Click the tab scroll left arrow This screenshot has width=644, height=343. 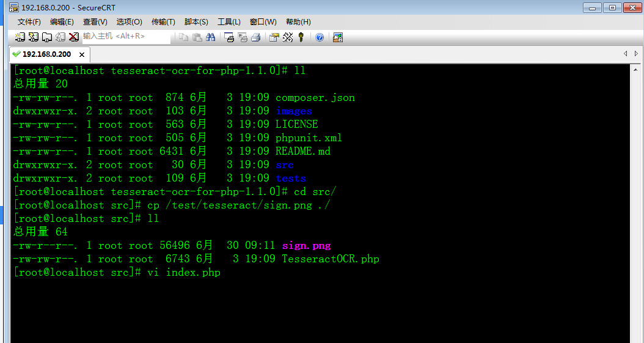[625, 54]
